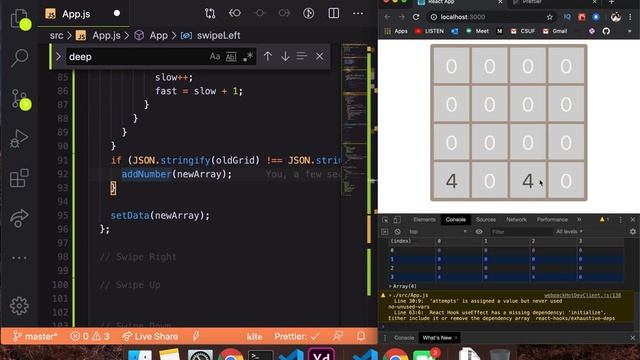Viewport: 640px width, 360px height.
Task: Open the feedback icon in status bar
Action: tap(338, 336)
